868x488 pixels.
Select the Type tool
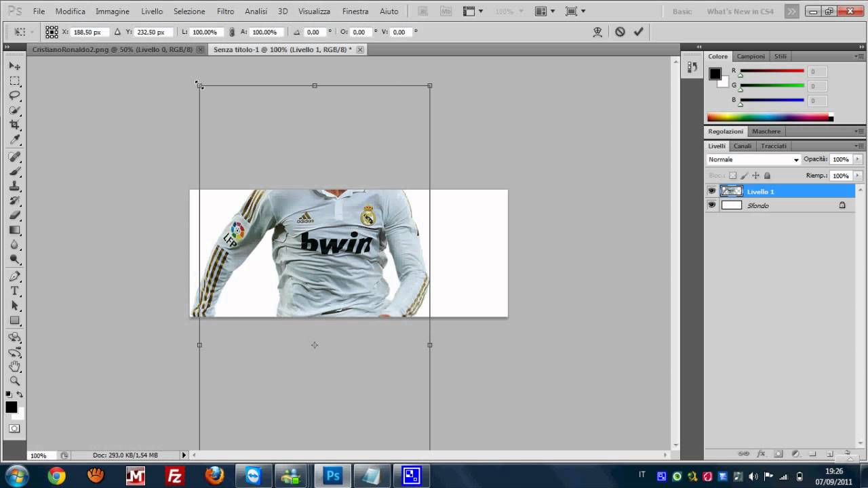point(14,291)
